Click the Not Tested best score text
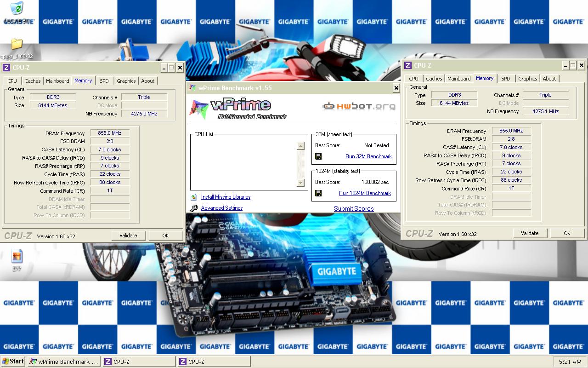 click(x=377, y=145)
